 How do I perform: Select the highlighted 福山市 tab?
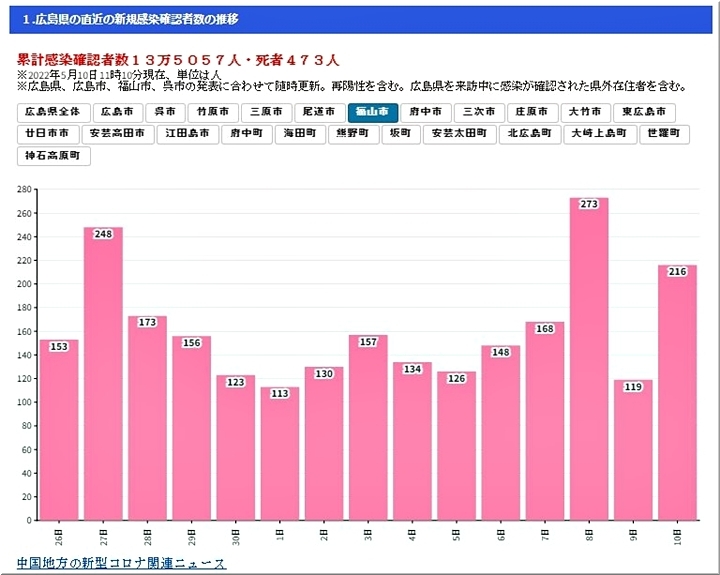(x=372, y=112)
